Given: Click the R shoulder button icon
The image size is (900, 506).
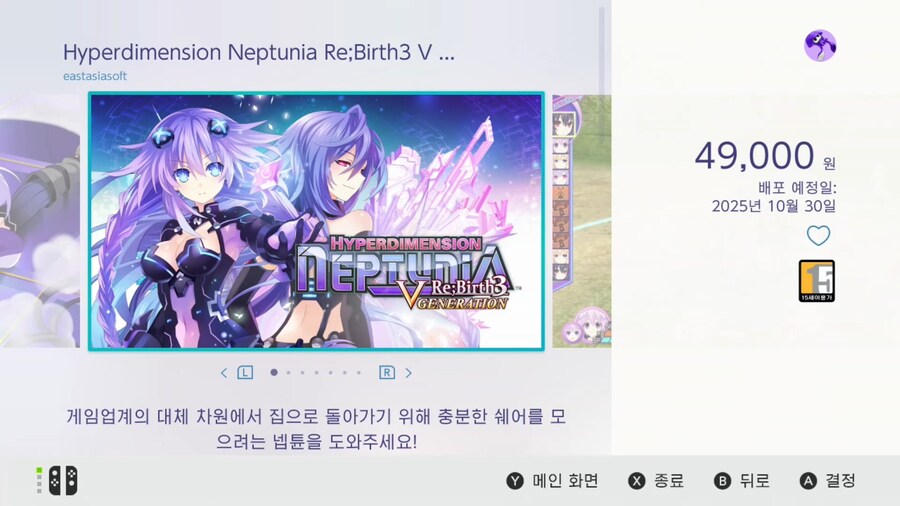Looking at the screenshot, I should click(x=387, y=372).
